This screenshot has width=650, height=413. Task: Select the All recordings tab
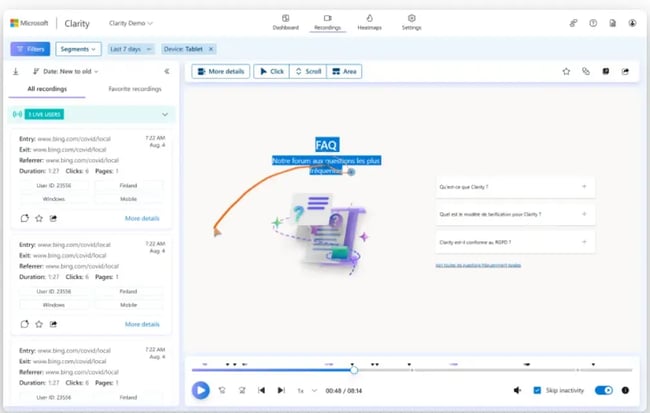pos(47,89)
